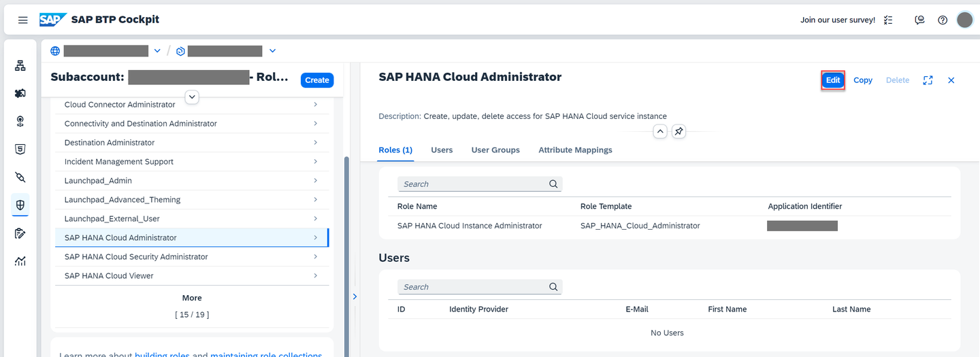980x357 pixels.
Task: Click the Delete button
Action: tap(898, 80)
